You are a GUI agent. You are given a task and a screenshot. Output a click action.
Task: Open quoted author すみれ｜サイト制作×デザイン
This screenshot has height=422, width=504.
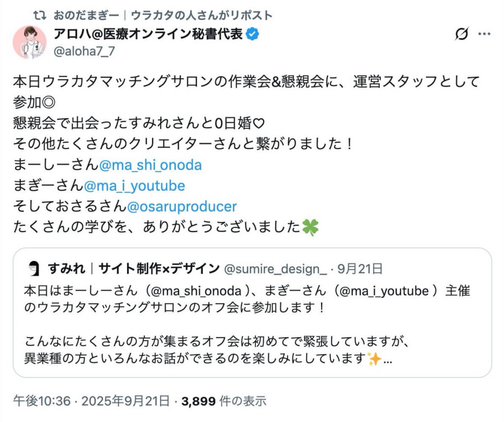[134, 268]
